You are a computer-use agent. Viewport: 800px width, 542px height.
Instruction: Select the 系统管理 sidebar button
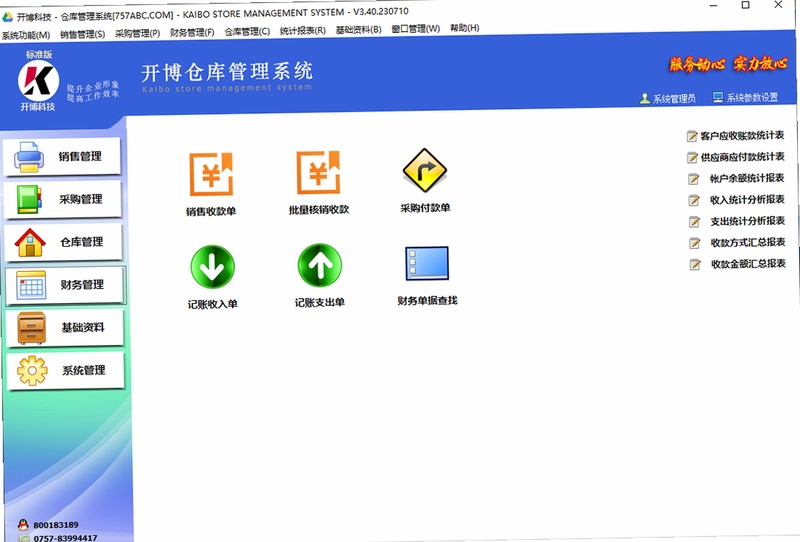pos(66,371)
